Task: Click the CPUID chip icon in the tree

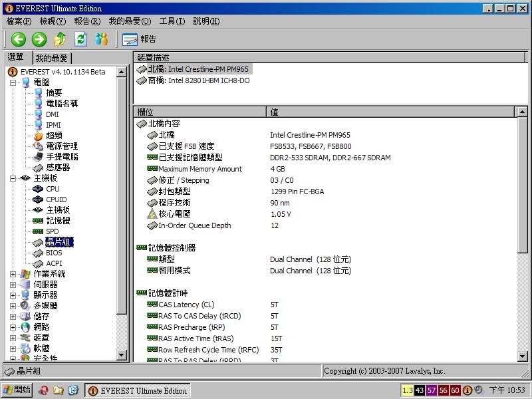Action: pos(38,199)
